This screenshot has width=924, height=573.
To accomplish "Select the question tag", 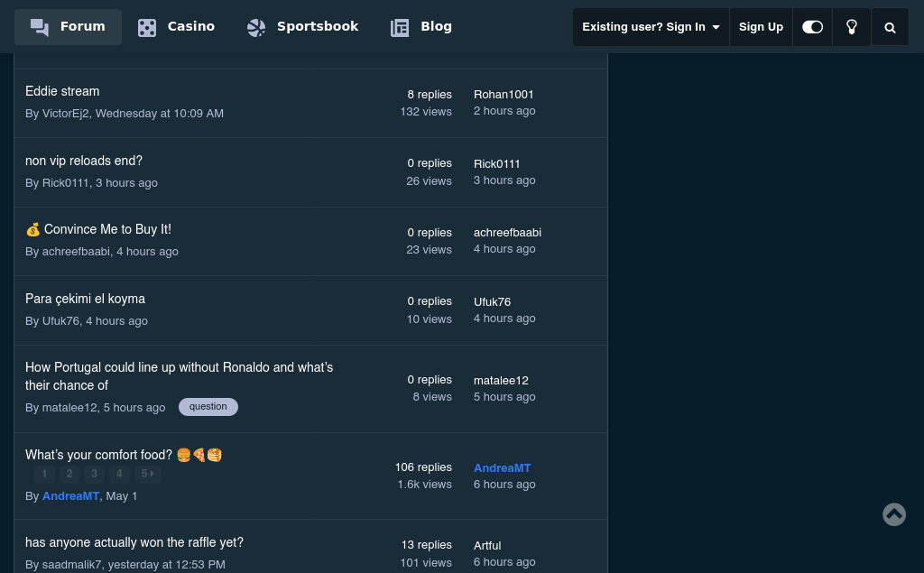I will (208, 407).
